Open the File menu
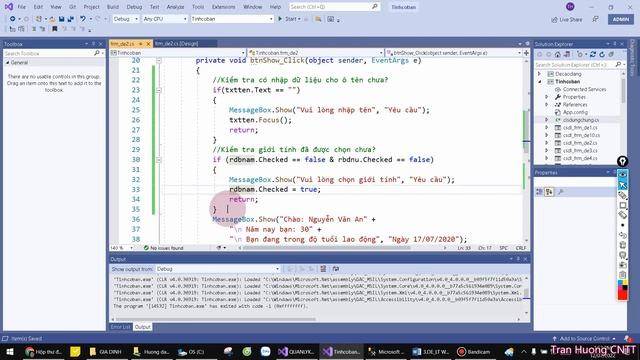Screen dimensions: 640x360 (x=21, y=7)
